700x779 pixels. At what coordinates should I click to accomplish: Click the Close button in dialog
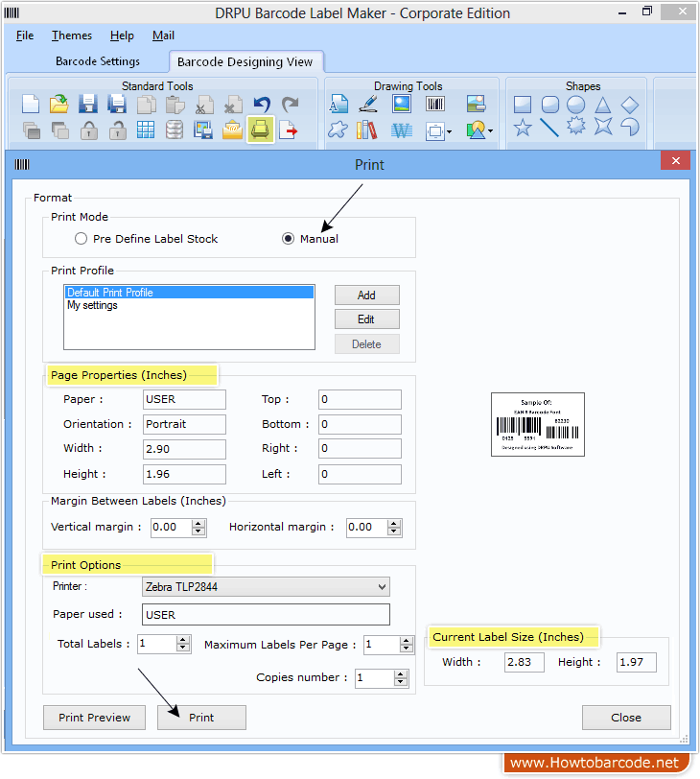coord(626,718)
